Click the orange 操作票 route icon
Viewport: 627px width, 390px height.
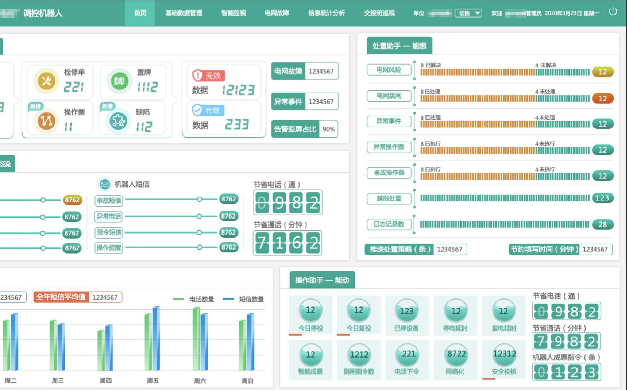point(46,121)
